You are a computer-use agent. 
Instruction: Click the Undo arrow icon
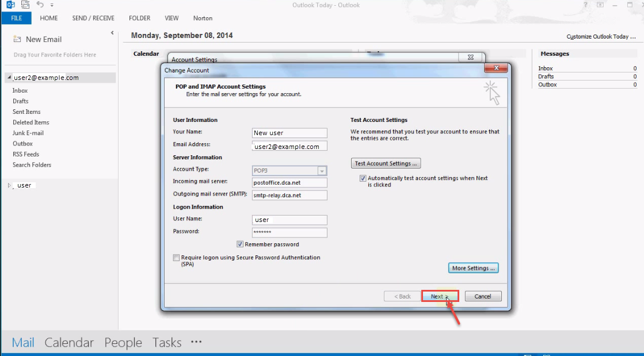[x=40, y=5]
